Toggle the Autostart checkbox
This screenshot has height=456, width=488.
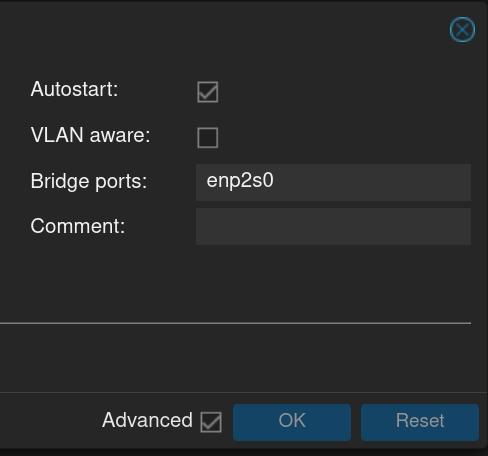point(208,92)
